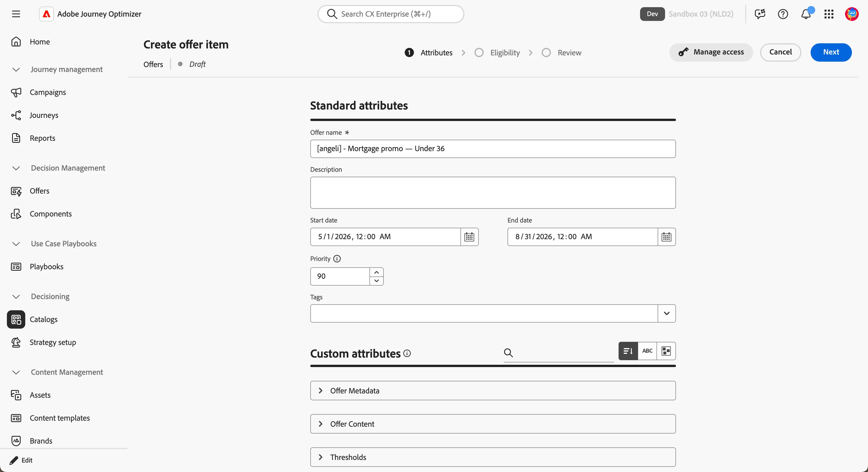Viewport: 868px width, 472px height.
Task: Go to the Review step
Action: (x=561, y=52)
